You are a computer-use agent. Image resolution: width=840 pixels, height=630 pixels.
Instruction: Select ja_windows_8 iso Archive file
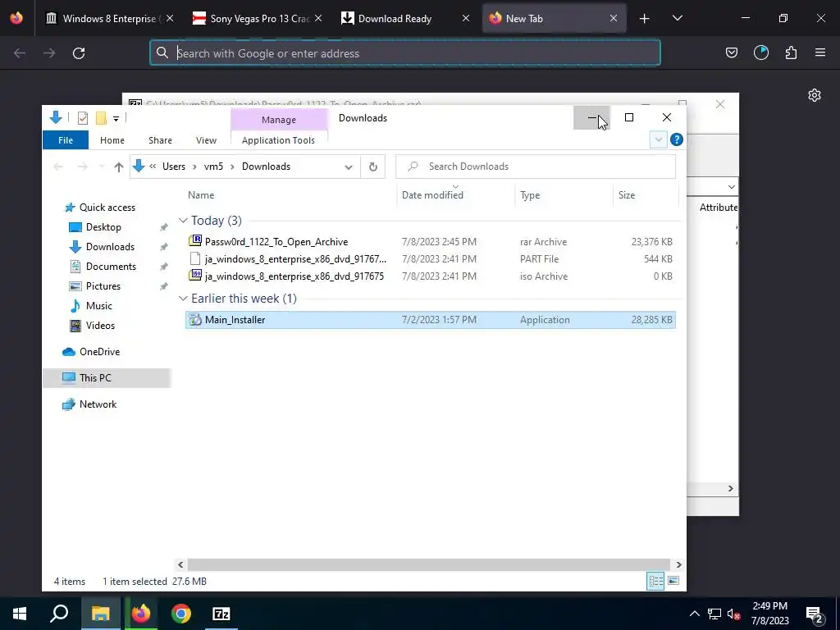coord(431,276)
